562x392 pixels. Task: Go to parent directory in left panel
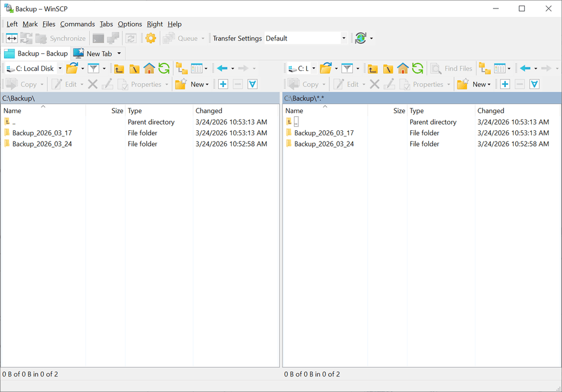pos(119,68)
